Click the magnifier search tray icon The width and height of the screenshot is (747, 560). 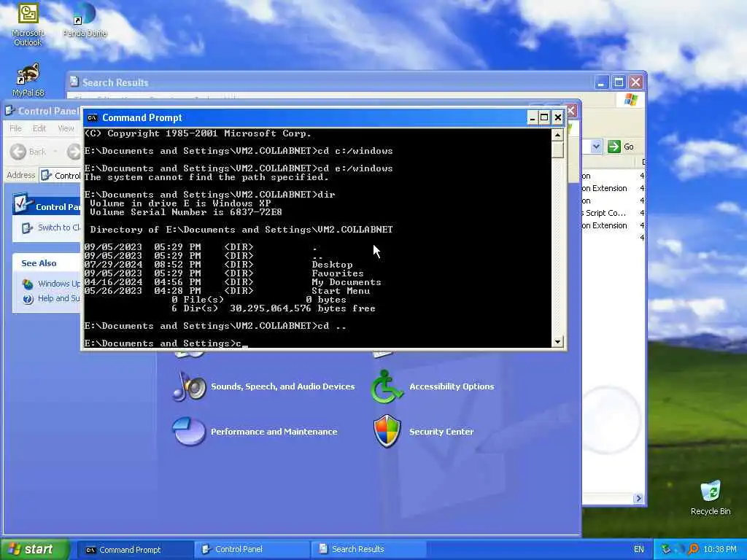coord(693,549)
